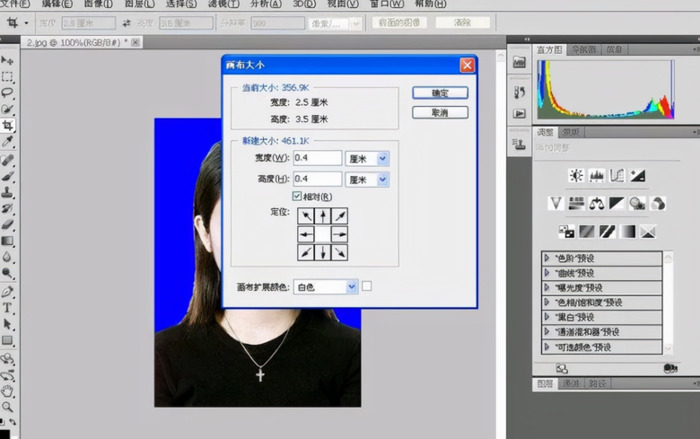Select the Blur tool

(x=7, y=257)
